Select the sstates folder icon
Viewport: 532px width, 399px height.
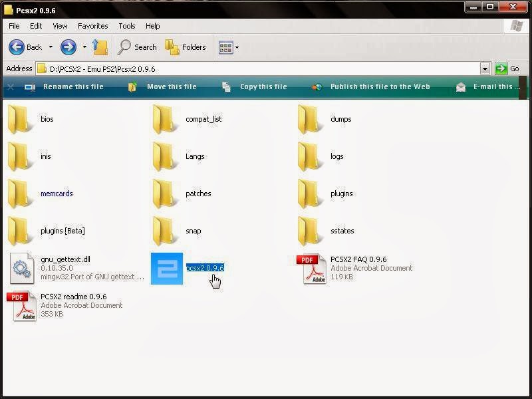310,231
